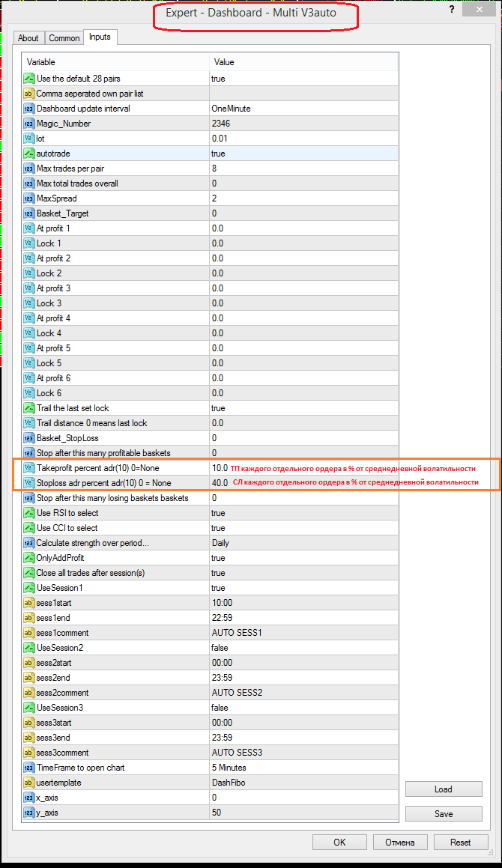Click the integer icon beside Calculate strength over period
The width and height of the screenshot is (502, 868).
pyautogui.click(x=28, y=543)
